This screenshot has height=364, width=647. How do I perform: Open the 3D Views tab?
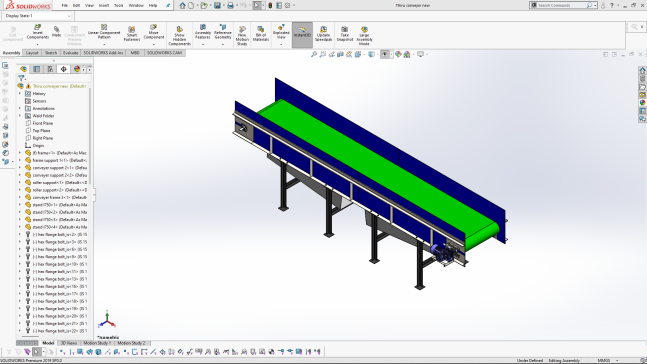[x=68, y=343]
